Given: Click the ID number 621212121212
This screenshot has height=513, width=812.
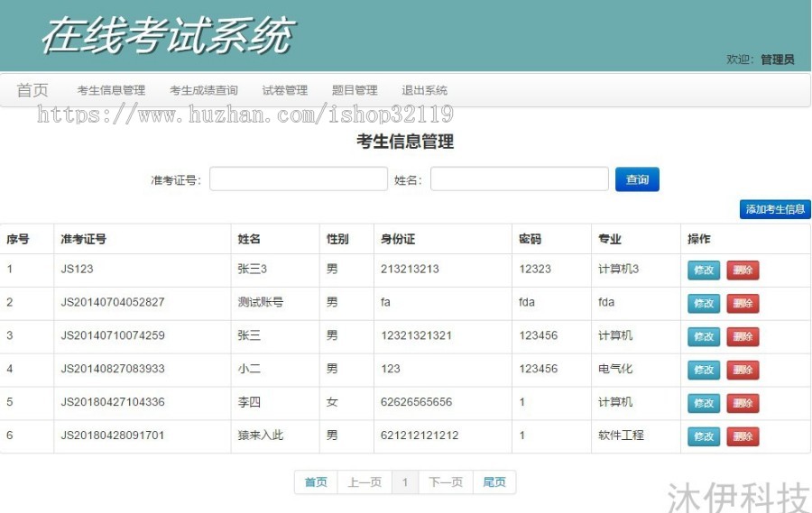Looking at the screenshot, I should coord(420,435).
